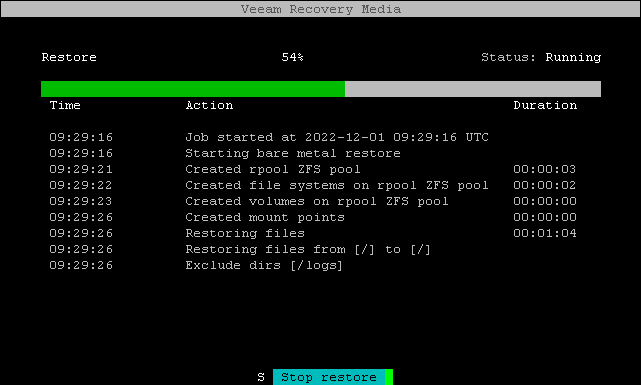Click the 54% progress percentage
The image size is (641, 385).
click(x=292, y=57)
